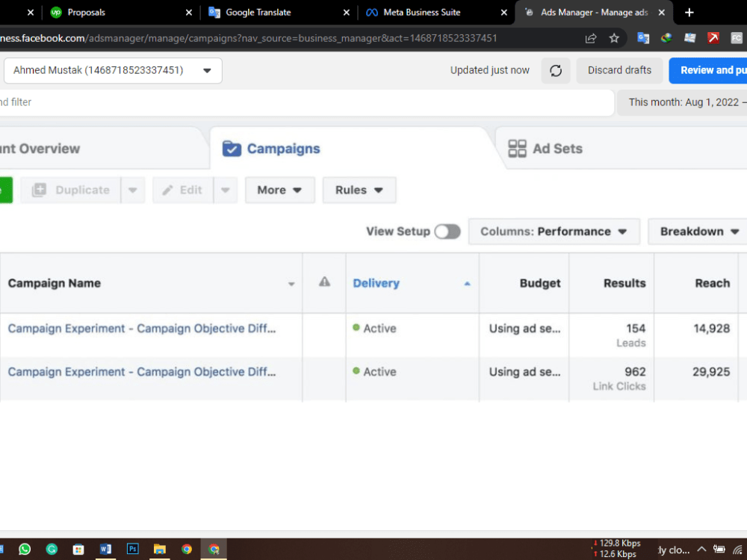Open the Campaign Name column menu arrow
Image resolution: width=747 pixels, height=560 pixels.
[x=291, y=284]
